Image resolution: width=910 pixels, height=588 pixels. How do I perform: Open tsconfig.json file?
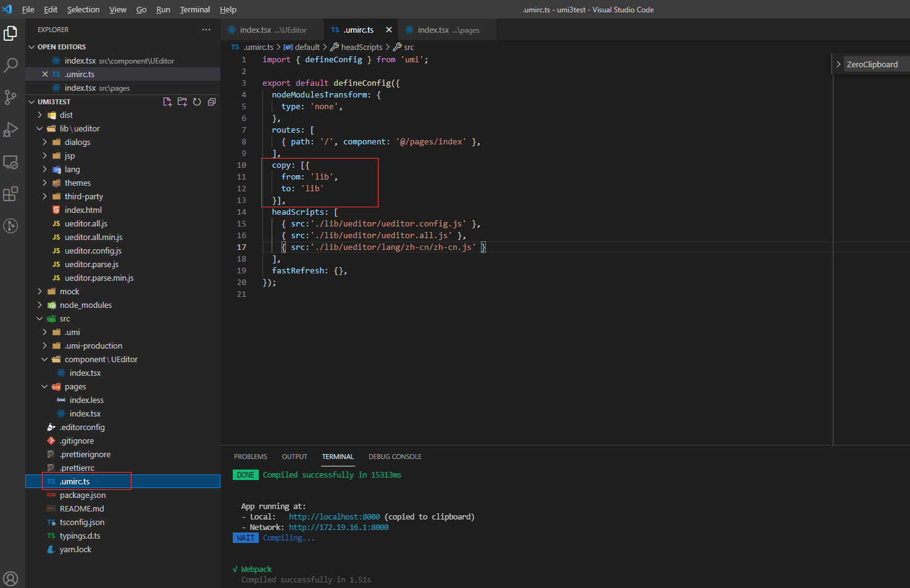pos(123,522)
